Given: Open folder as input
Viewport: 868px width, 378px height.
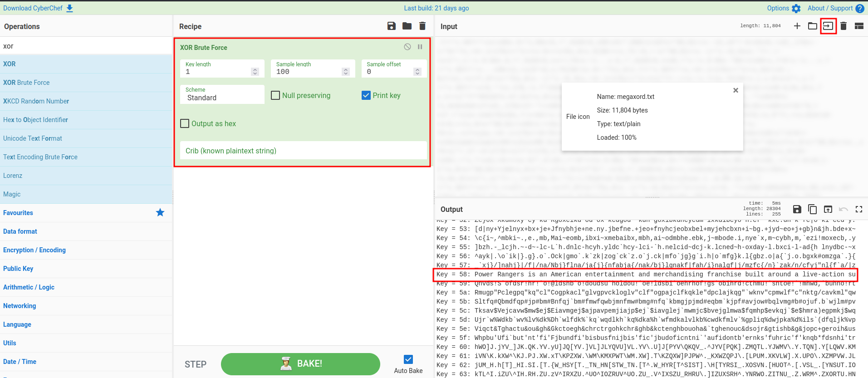Looking at the screenshot, I should click(813, 26).
